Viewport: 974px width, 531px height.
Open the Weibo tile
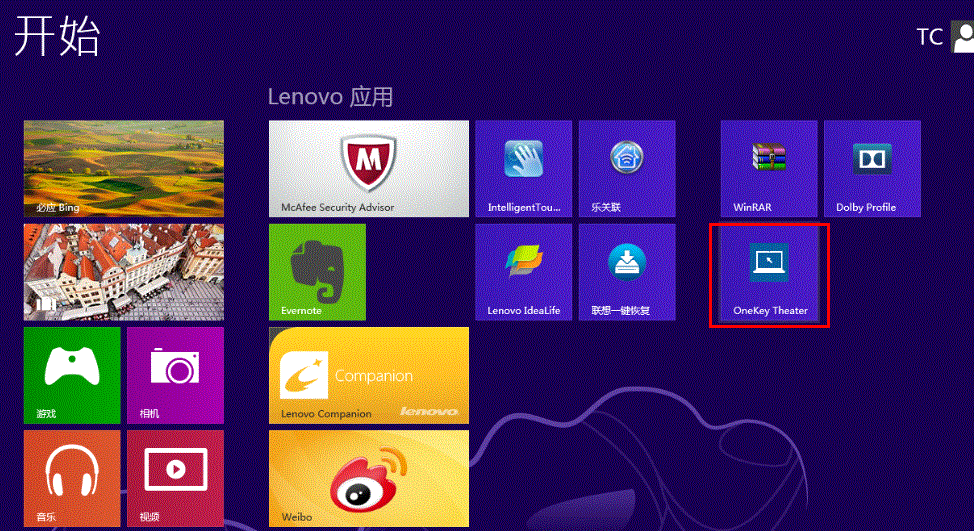(x=369, y=478)
